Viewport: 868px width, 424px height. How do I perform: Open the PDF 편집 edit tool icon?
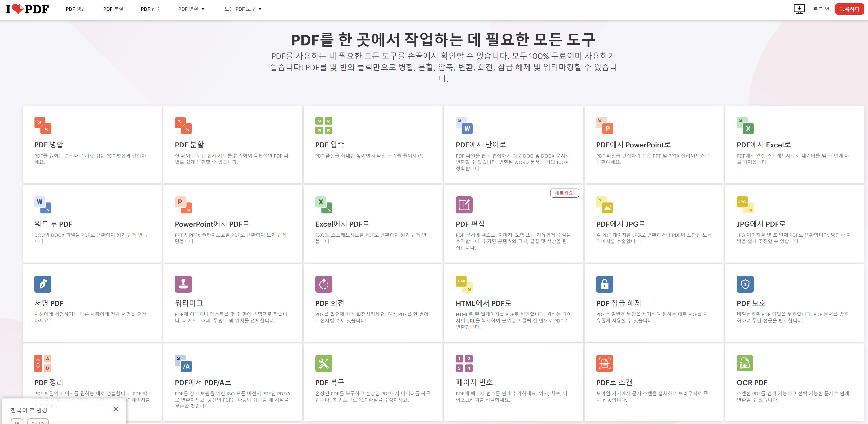click(464, 205)
